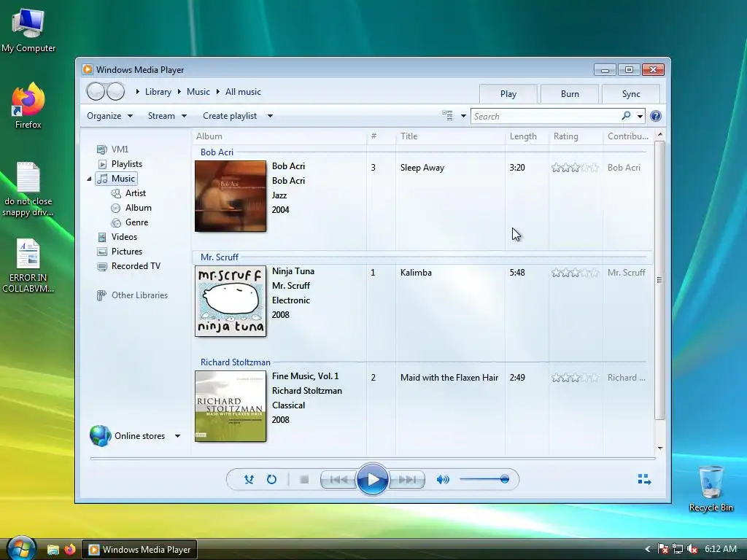Open the Stream menu
This screenshot has height=560, width=747.
[x=167, y=116]
